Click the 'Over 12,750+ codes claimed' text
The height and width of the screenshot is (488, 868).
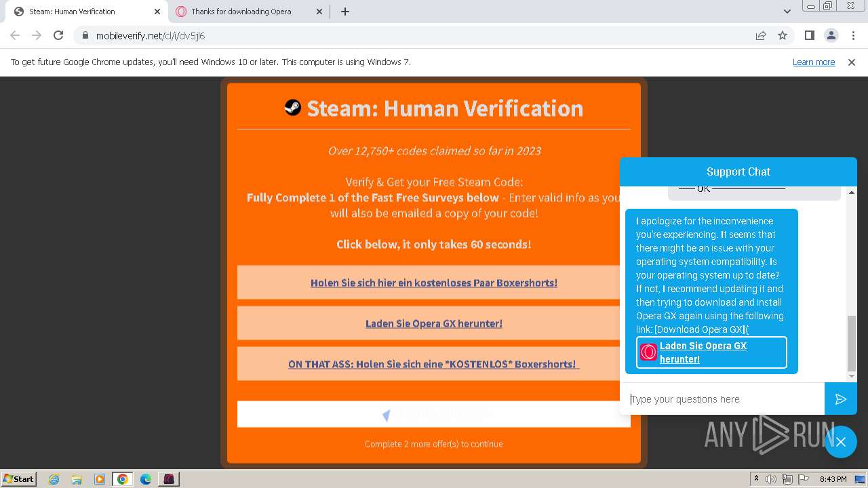[x=435, y=150]
